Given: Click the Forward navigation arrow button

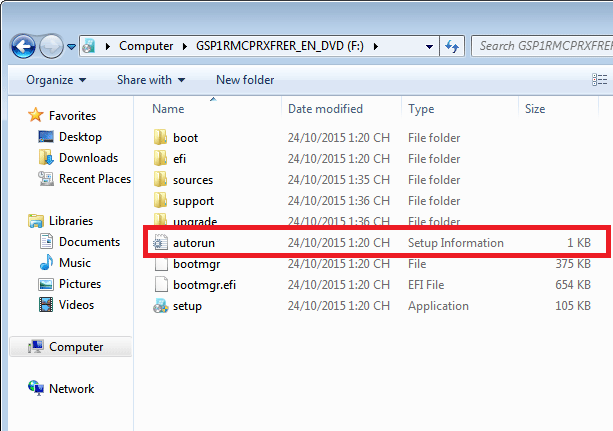Looking at the screenshot, I should tap(51, 46).
